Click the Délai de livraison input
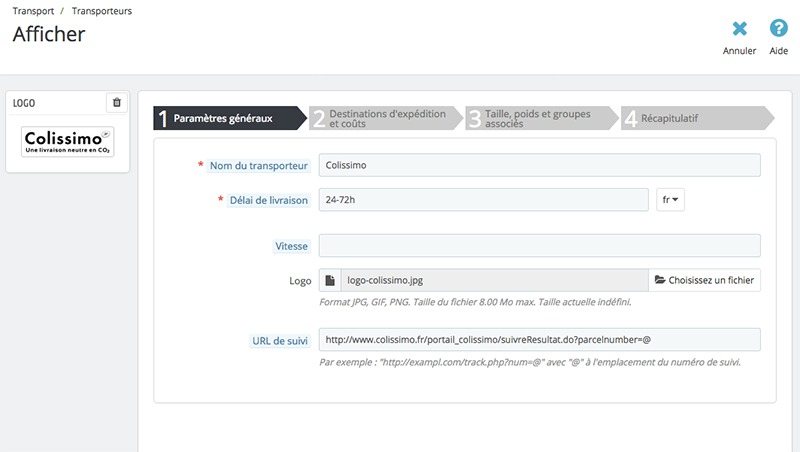Screen dimensions: 800x452 point(483,200)
